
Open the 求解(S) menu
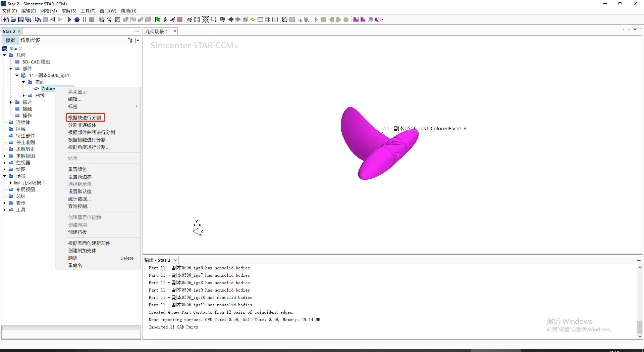[69, 11]
